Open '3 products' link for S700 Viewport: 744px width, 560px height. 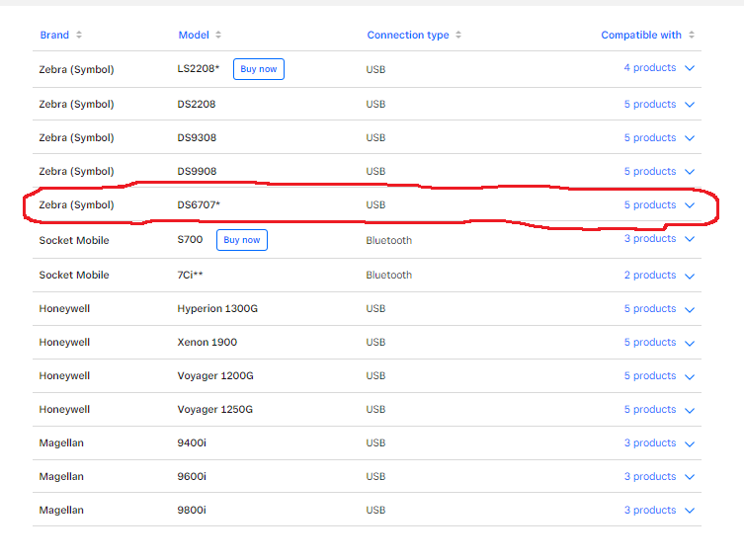point(649,238)
